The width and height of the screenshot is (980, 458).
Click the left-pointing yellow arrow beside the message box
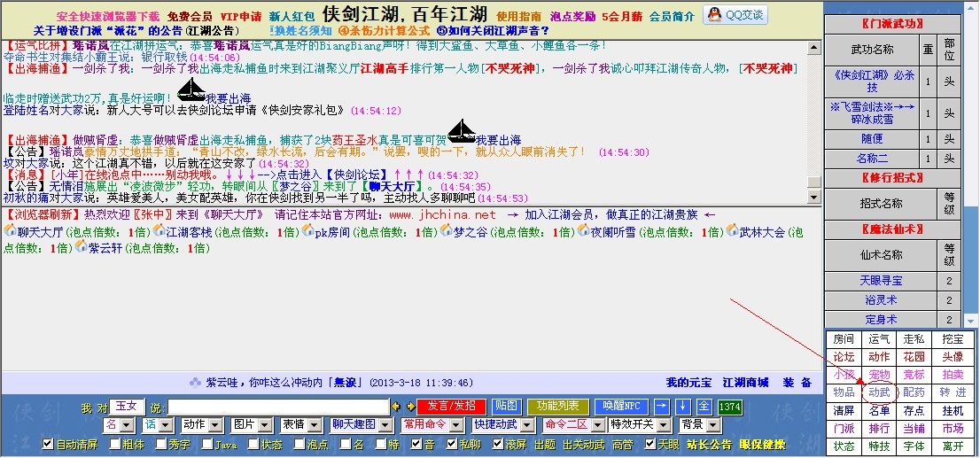click(396, 407)
